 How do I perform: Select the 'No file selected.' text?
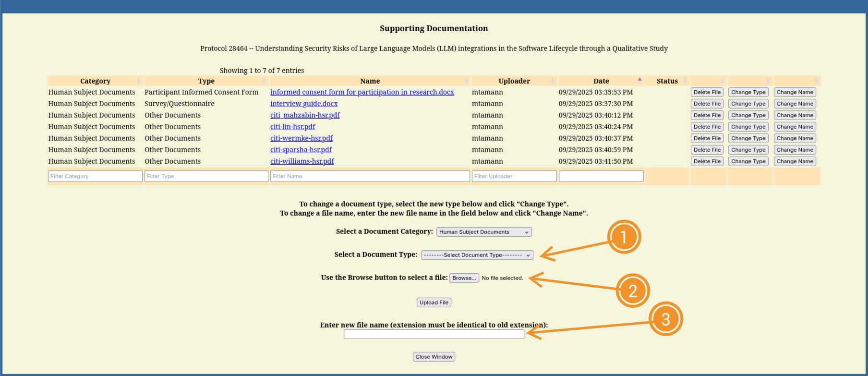(x=502, y=278)
